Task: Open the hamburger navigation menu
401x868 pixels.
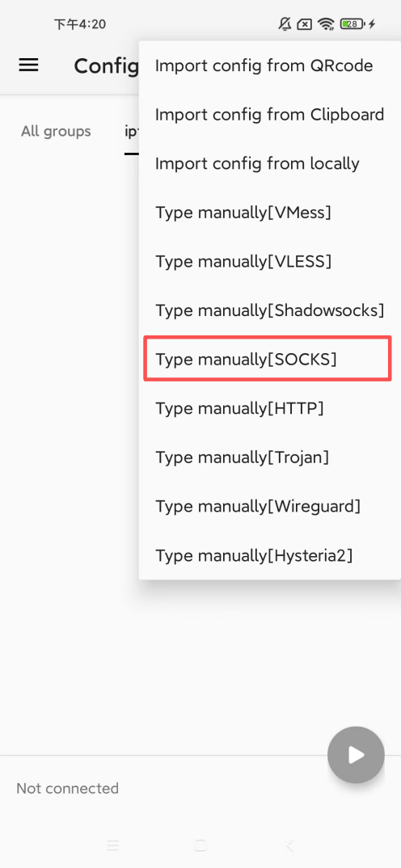Action: coord(29,65)
